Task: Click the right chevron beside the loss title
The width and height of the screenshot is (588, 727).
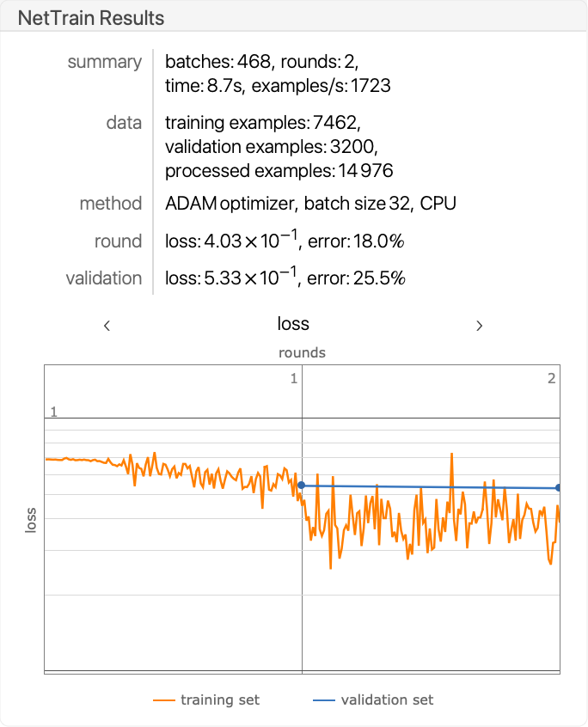Action: [480, 325]
